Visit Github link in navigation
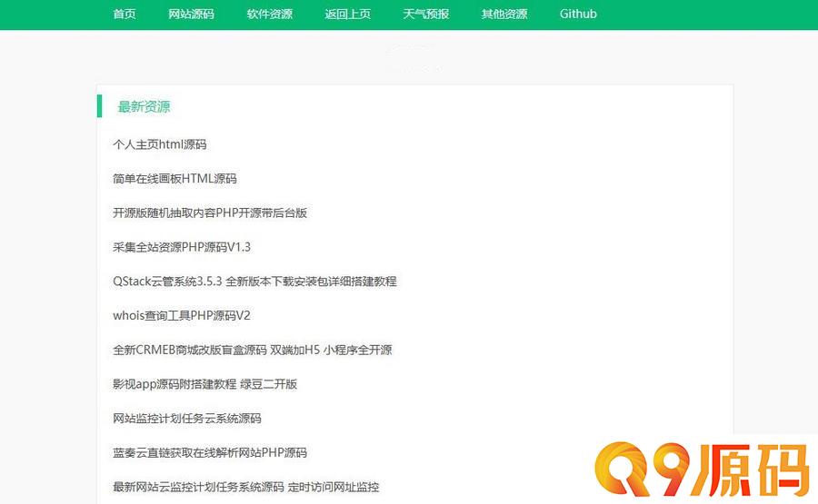Image resolution: width=818 pixels, height=504 pixels. 578,14
